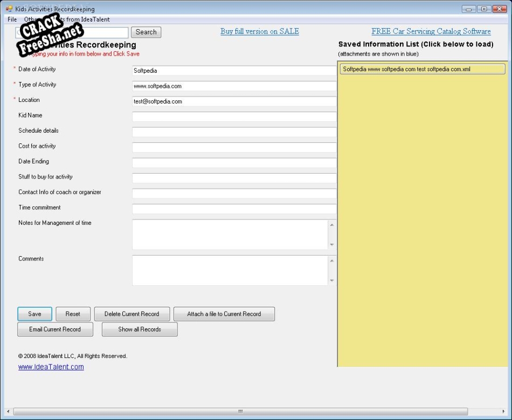Open the File menu
This screenshot has width=512, height=420.
[12, 19]
